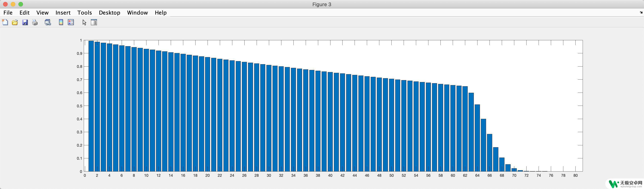Click the Figure 3 window title
This screenshot has height=189, width=644.
point(322,4)
